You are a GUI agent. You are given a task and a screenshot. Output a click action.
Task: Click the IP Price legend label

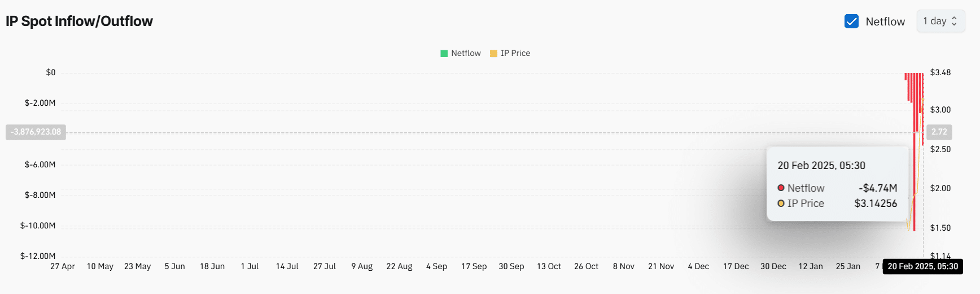pyautogui.click(x=515, y=53)
